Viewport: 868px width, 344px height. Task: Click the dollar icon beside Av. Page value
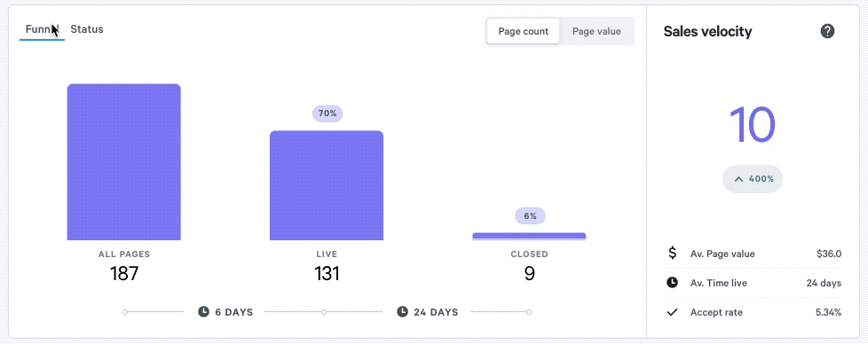pyautogui.click(x=672, y=254)
